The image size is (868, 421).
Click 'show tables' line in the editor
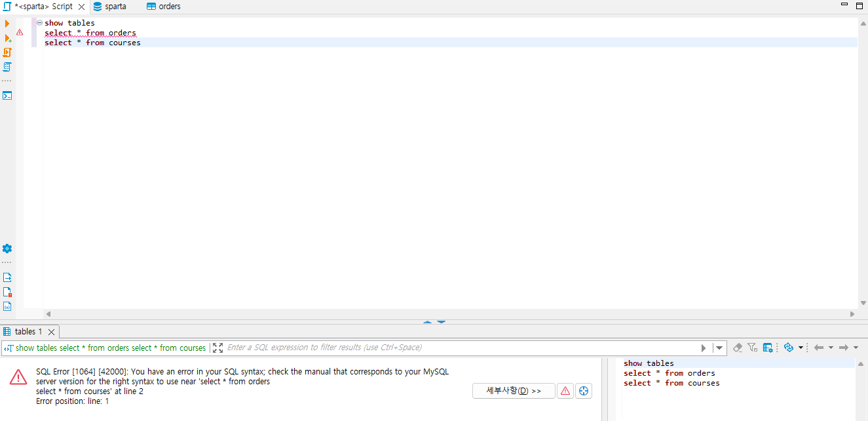[x=69, y=23]
